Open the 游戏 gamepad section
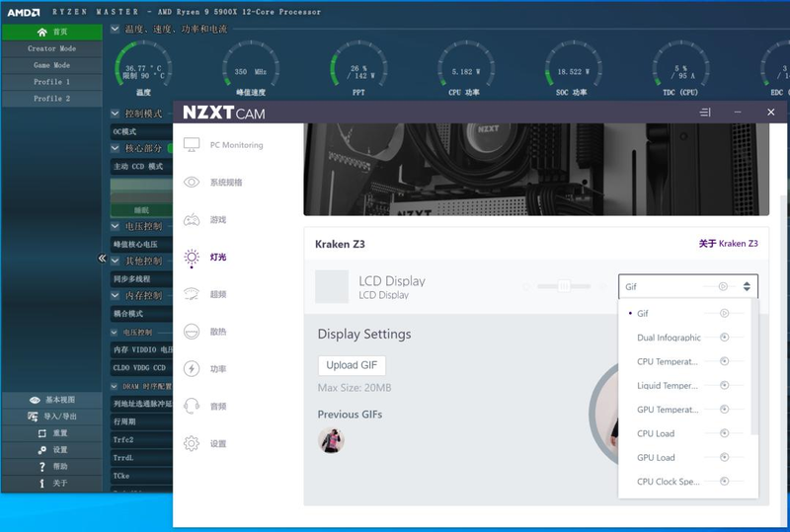 point(193,219)
